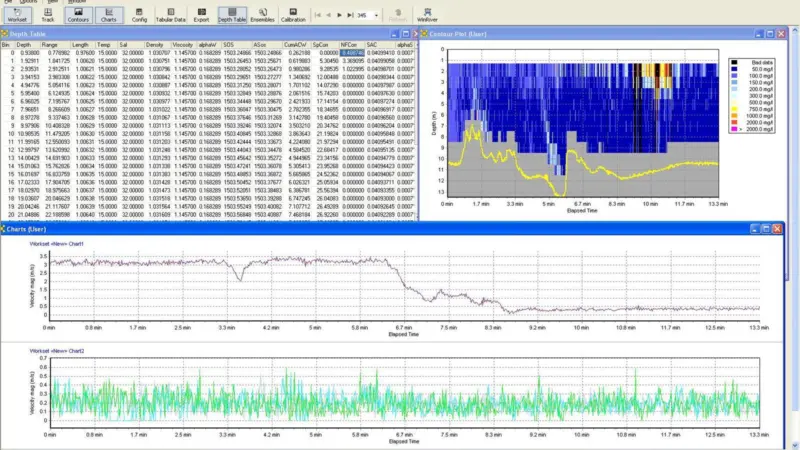Image resolution: width=800 pixels, height=450 pixels.
Task: Open the Ensembles tool
Action: (262, 15)
